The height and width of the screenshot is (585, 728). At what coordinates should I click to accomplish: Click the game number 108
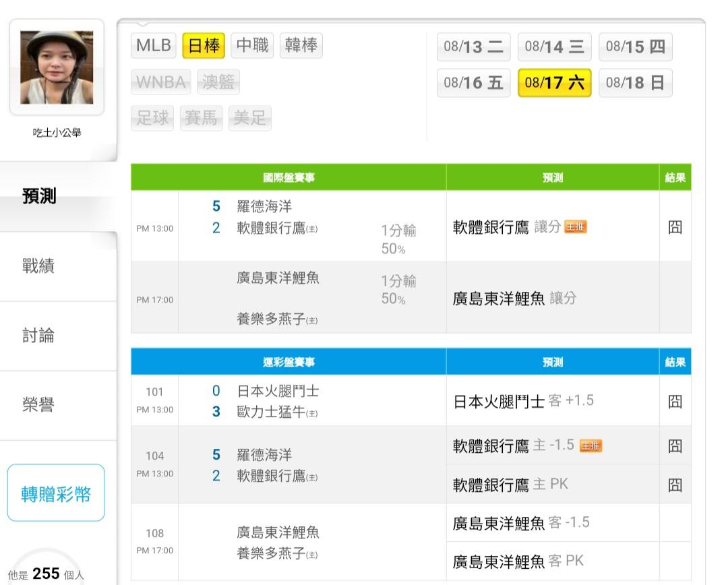[154, 533]
